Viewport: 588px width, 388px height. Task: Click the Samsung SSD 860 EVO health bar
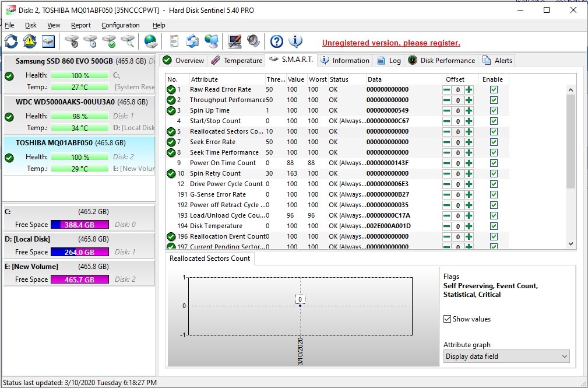click(x=80, y=75)
